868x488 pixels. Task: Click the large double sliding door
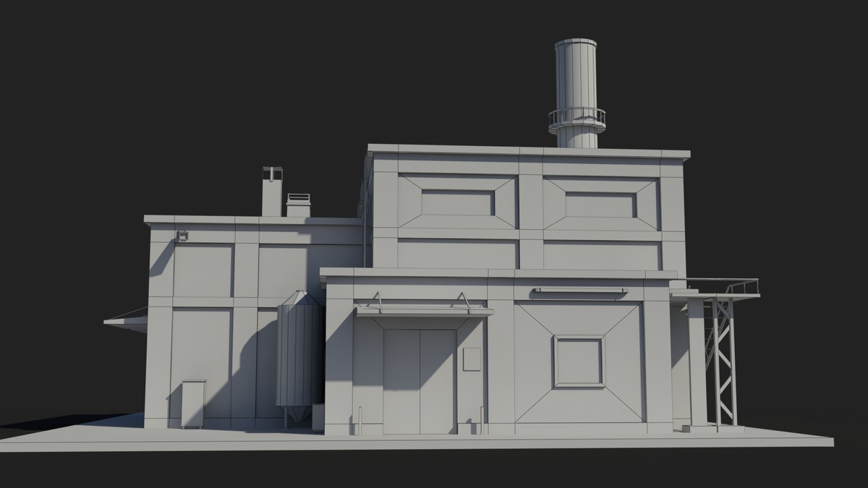[x=420, y=376]
